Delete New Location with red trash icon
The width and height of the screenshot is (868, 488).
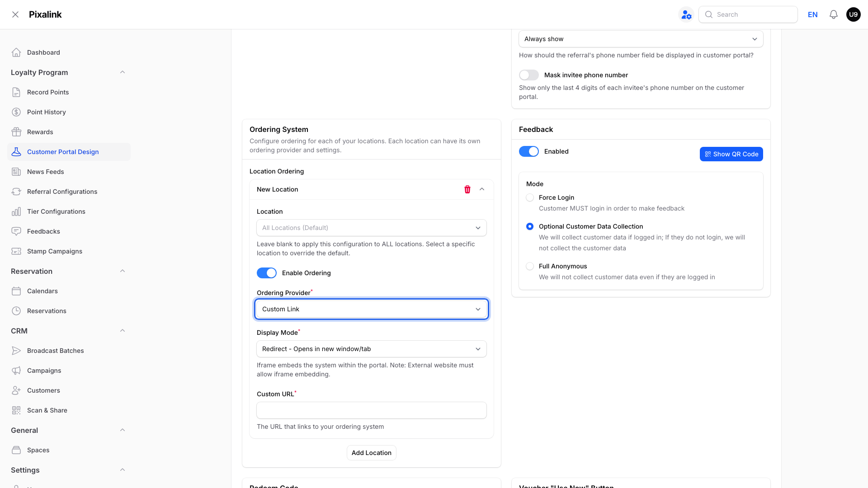[x=467, y=189]
